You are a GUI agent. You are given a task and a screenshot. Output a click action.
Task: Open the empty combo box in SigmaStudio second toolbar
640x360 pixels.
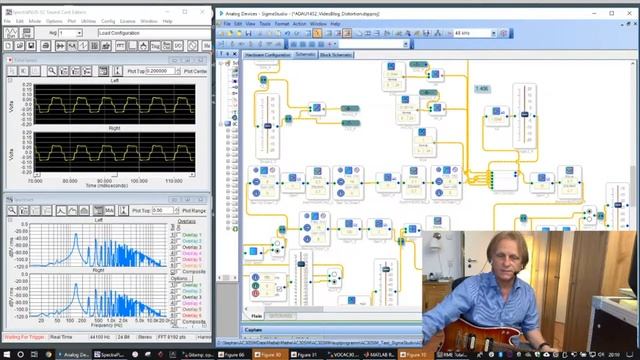(406, 44)
